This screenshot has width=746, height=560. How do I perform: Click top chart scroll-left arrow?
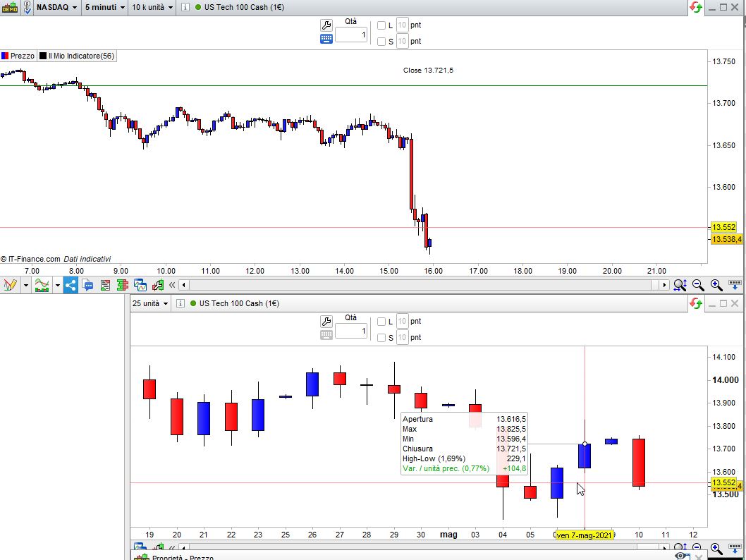(184, 285)
